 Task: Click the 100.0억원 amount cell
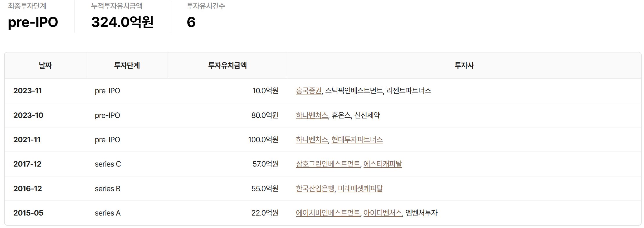(x=263, y=140)
